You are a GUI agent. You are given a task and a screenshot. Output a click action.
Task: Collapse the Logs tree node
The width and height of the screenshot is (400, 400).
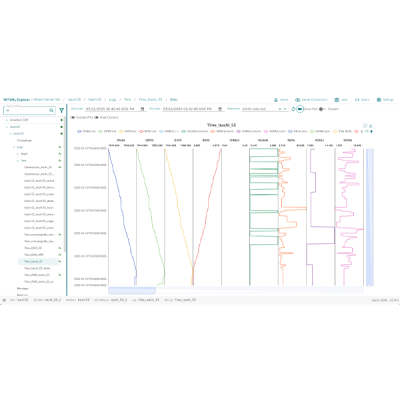[14, 147]
